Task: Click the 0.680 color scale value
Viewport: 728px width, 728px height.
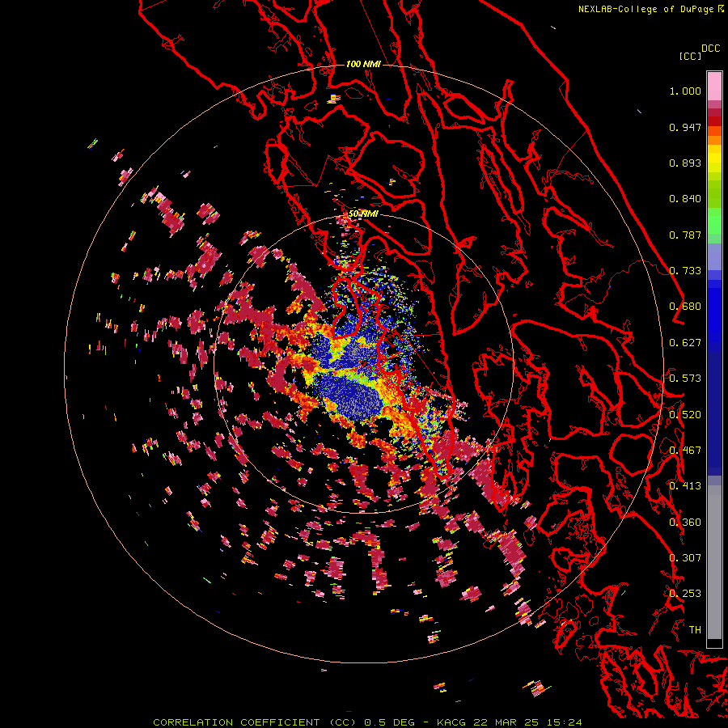Action: point(685,307)
